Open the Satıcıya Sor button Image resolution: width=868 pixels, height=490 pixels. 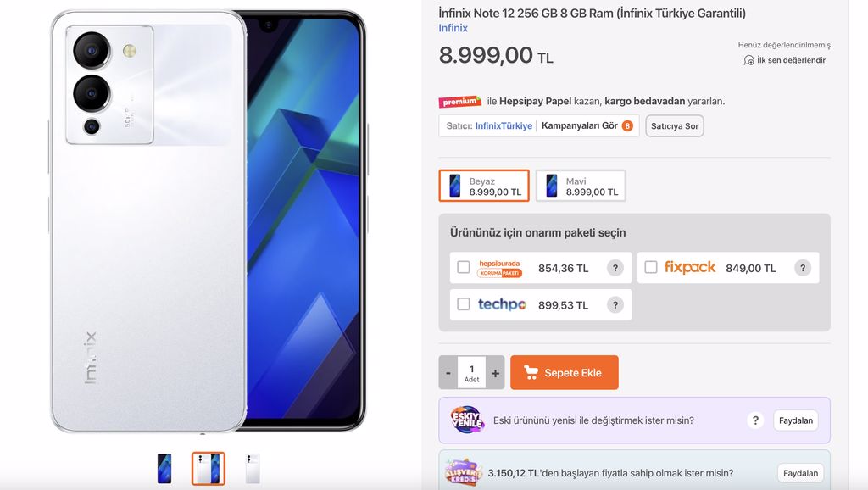674,125
